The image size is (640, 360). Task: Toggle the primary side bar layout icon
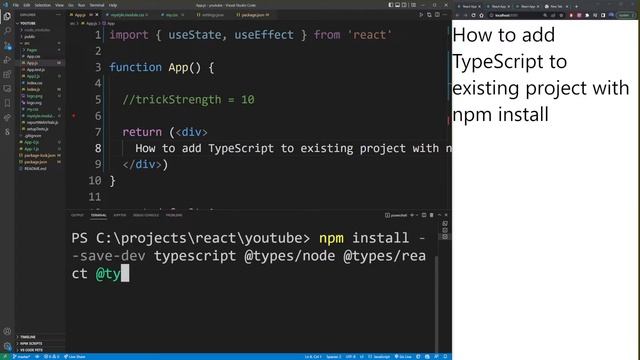(x=391, y=5)
